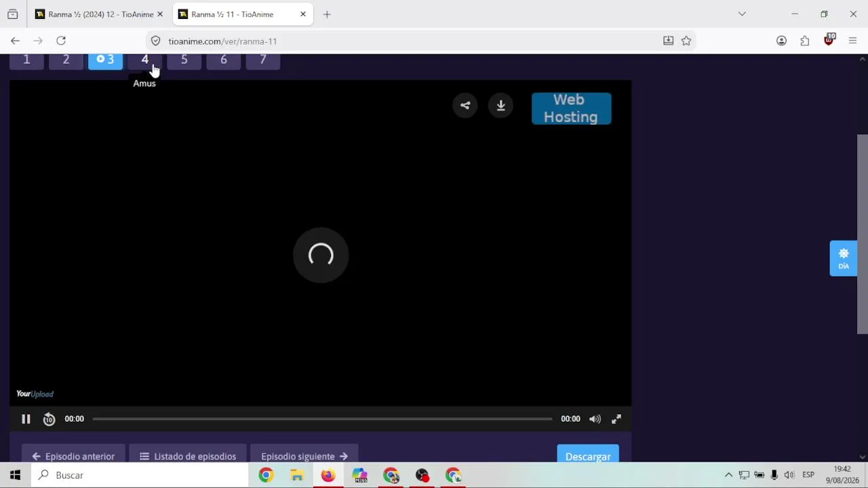
Task: Close the Ranma ½ (2024) 12 tab
Action: click(160, 14)
